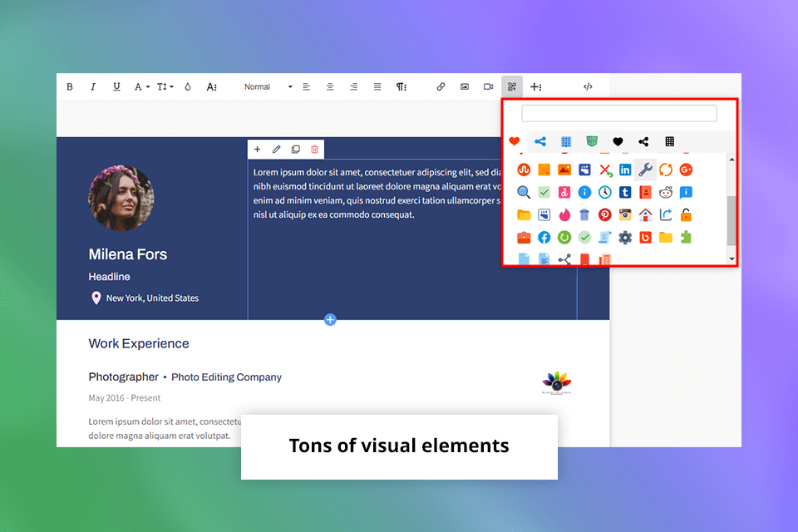Select the black grid icon tab
The width and height of the screenshot is (798, 532).
[x=670, y=141]
